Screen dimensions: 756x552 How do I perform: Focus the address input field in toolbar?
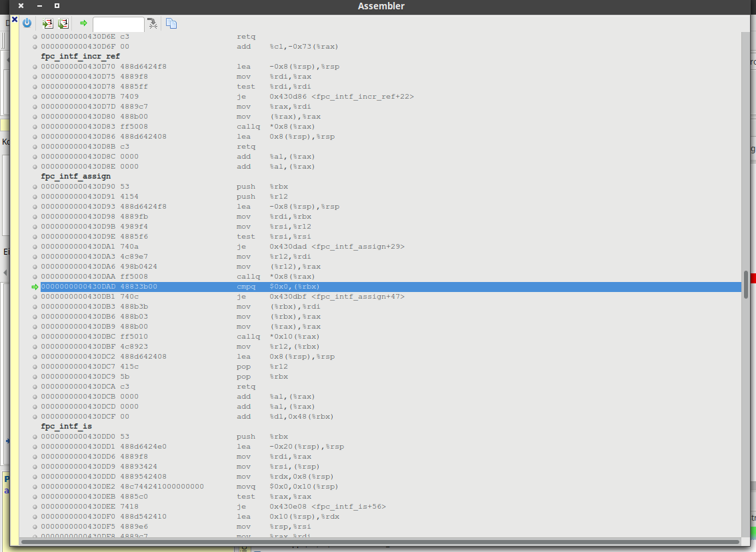pos(118,24)
